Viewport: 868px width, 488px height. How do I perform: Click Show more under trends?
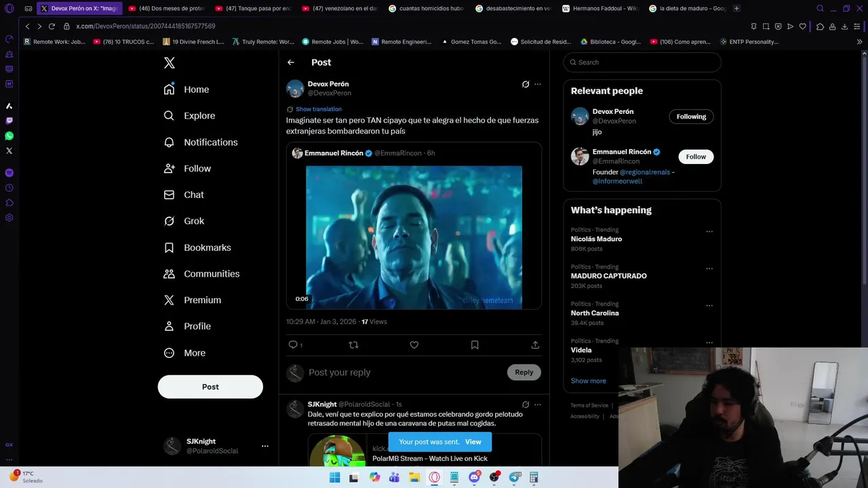point(589,381)
